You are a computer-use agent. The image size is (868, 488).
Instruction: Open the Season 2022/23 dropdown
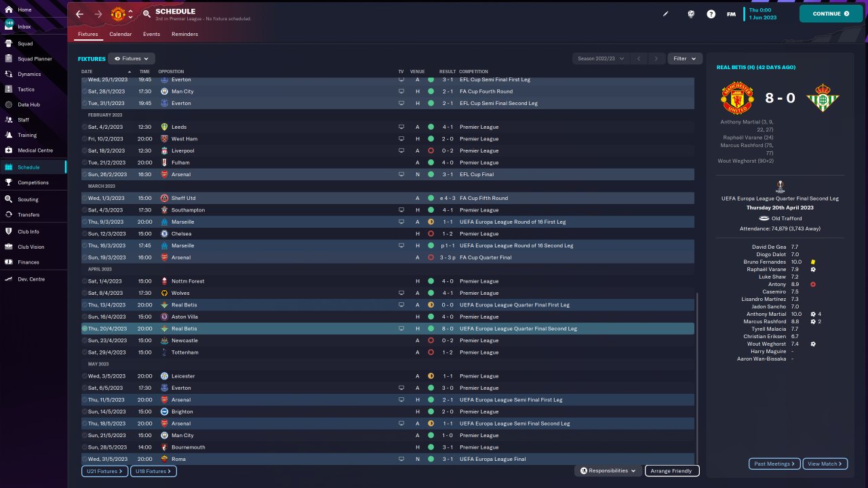pos(601,59)
